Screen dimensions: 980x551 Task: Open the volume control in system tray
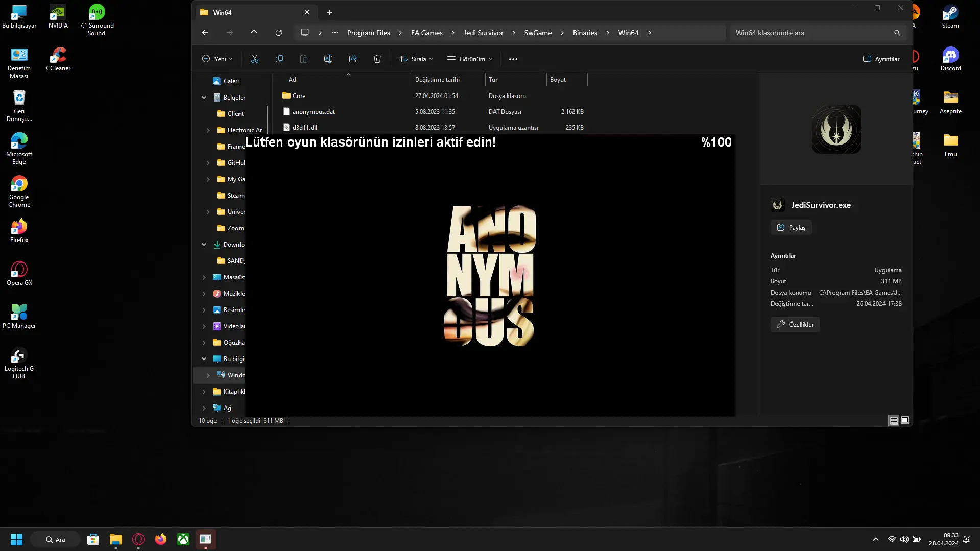pyautogui.click(x=904, y=539)
